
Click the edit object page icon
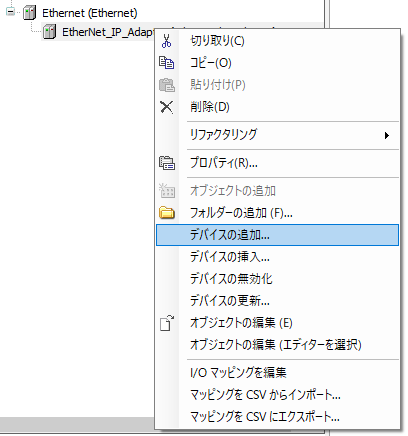[167, 323]
